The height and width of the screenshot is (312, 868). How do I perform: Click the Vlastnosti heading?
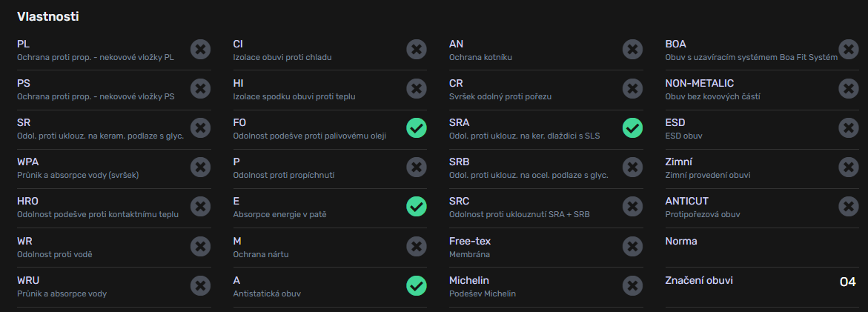47,16
